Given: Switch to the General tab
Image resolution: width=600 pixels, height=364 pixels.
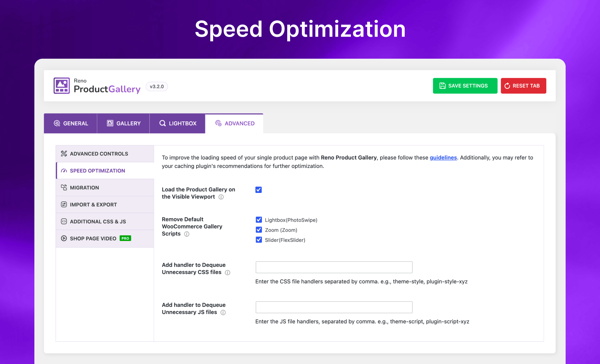Looking at the screenshot, I should coord(70,123).
